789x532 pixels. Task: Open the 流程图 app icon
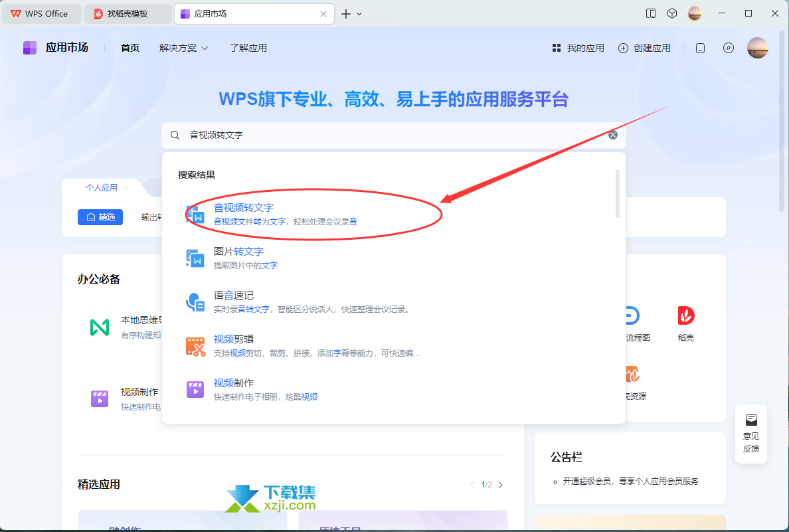point(632,316)
